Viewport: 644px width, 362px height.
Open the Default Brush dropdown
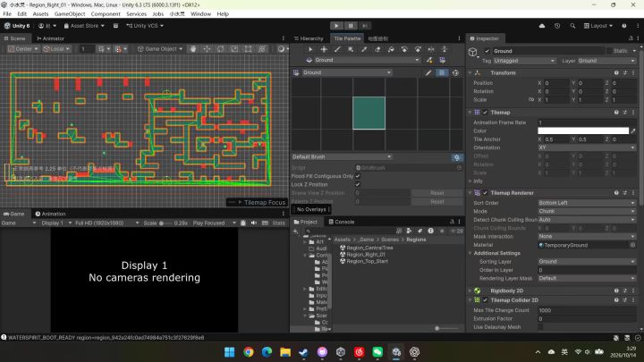click(x=342, y=156)
